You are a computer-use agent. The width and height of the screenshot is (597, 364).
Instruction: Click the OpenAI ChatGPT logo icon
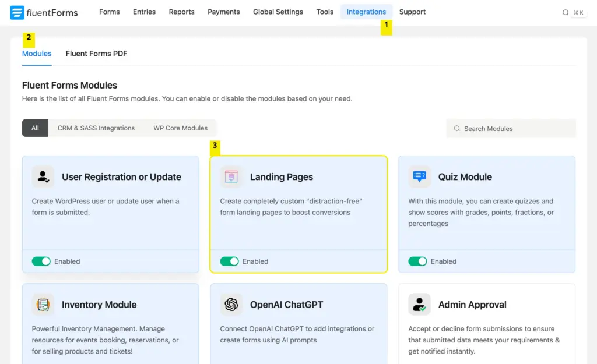231,304
